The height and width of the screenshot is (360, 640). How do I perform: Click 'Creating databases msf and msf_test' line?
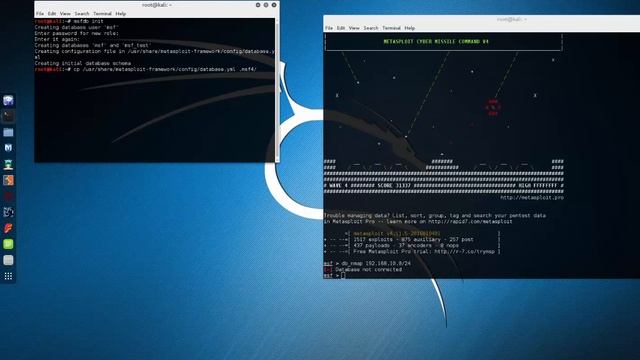tap(93, 45)
